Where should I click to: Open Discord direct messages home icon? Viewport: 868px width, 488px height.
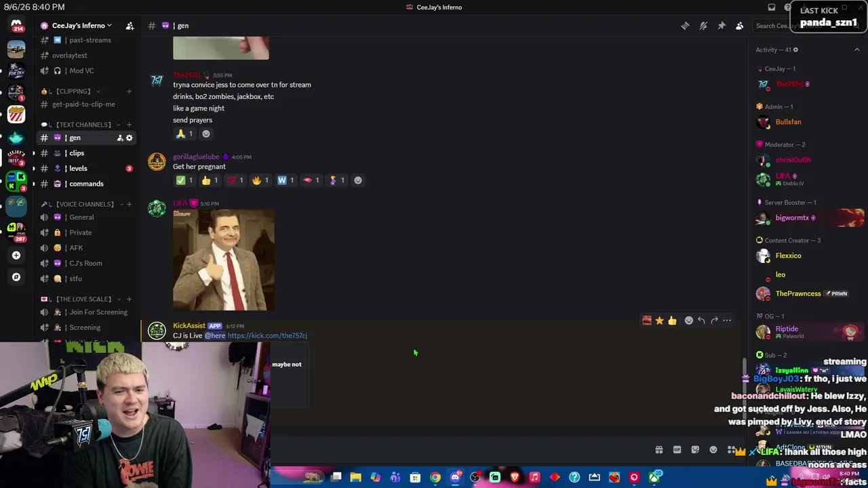click(16, 25)
